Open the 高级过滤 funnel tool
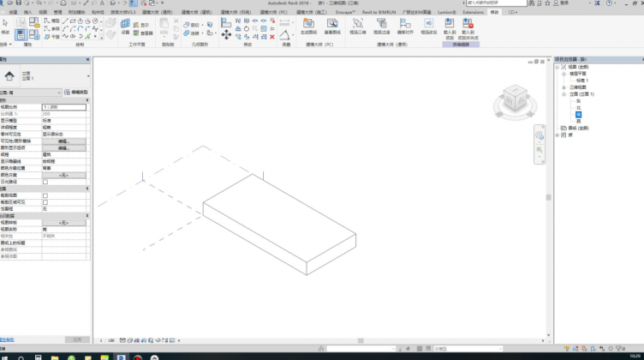 [x=381, y=23]
